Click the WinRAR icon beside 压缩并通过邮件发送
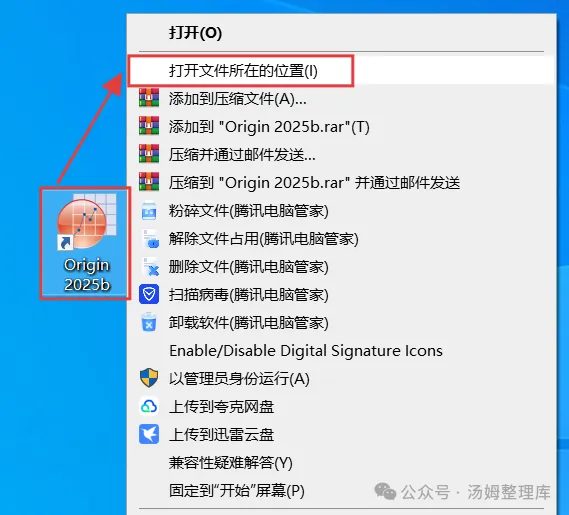Screen dimensions: 569x515 [149, 154]
